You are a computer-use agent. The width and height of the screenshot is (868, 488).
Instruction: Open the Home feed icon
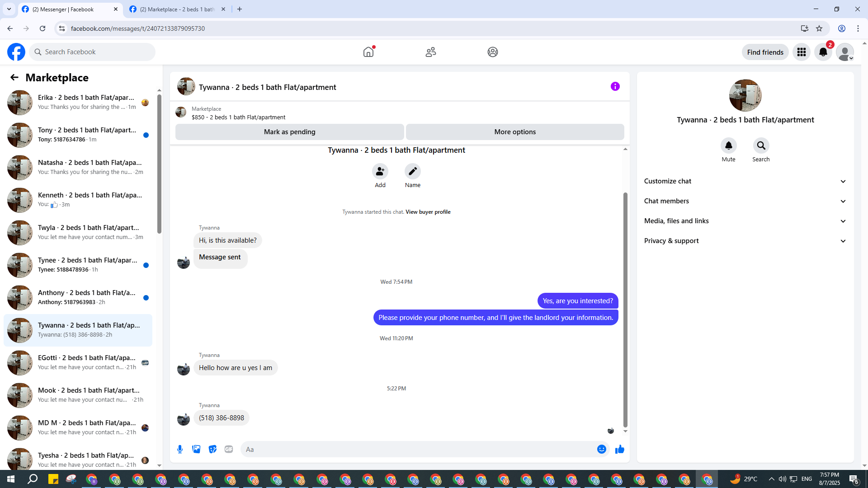click(x=368, y=52)
